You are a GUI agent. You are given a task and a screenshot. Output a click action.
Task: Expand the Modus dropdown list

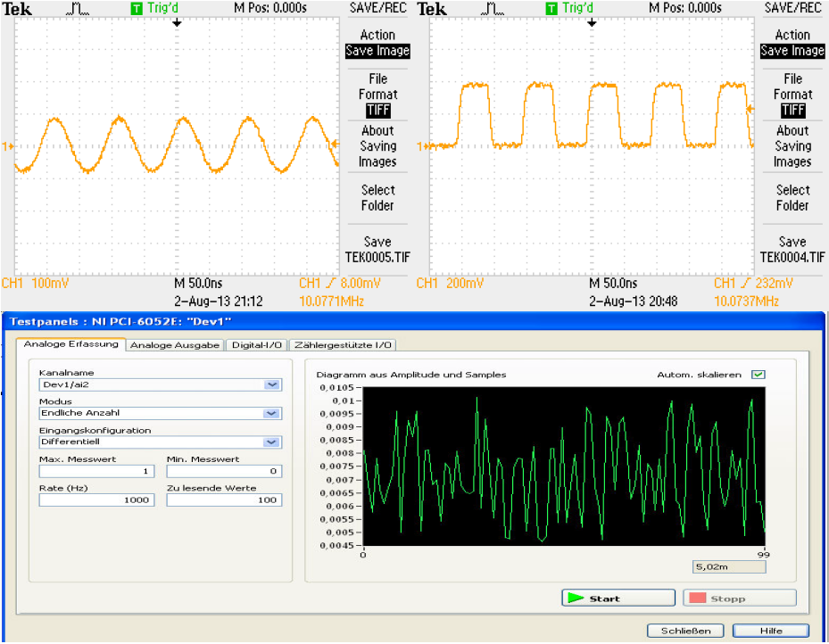click(x=272, y=414)
